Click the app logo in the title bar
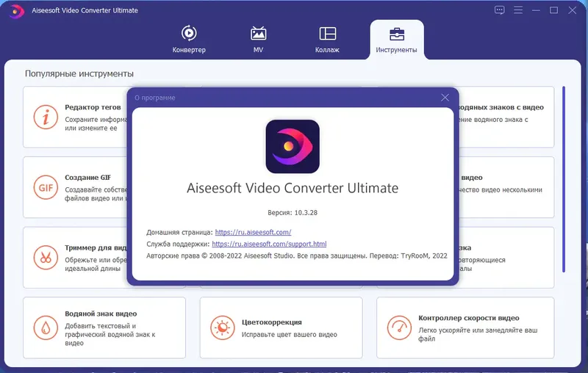The width and height of the screenshot is (588, 373). click(16, 11)
